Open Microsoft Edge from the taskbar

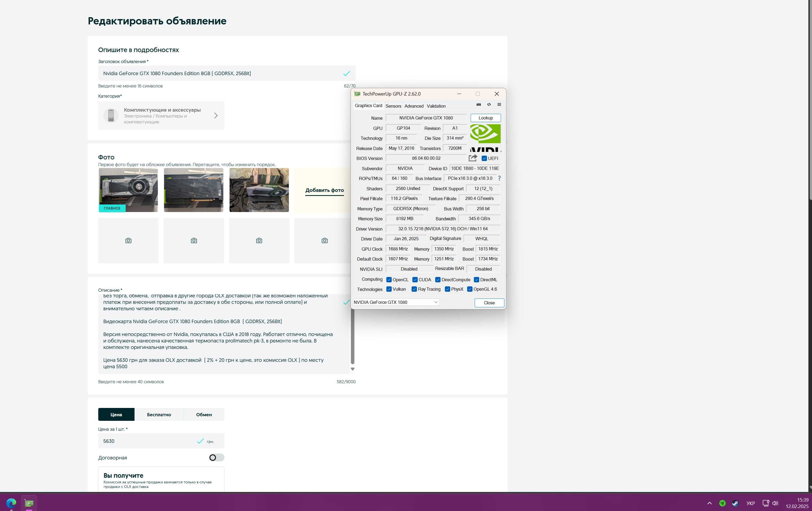click(x=11, y=503)
